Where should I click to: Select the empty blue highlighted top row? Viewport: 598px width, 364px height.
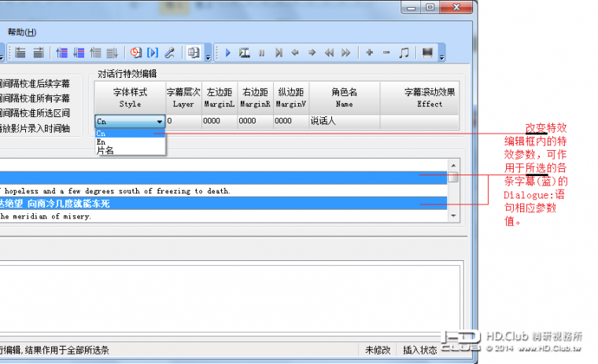point(223,178)
